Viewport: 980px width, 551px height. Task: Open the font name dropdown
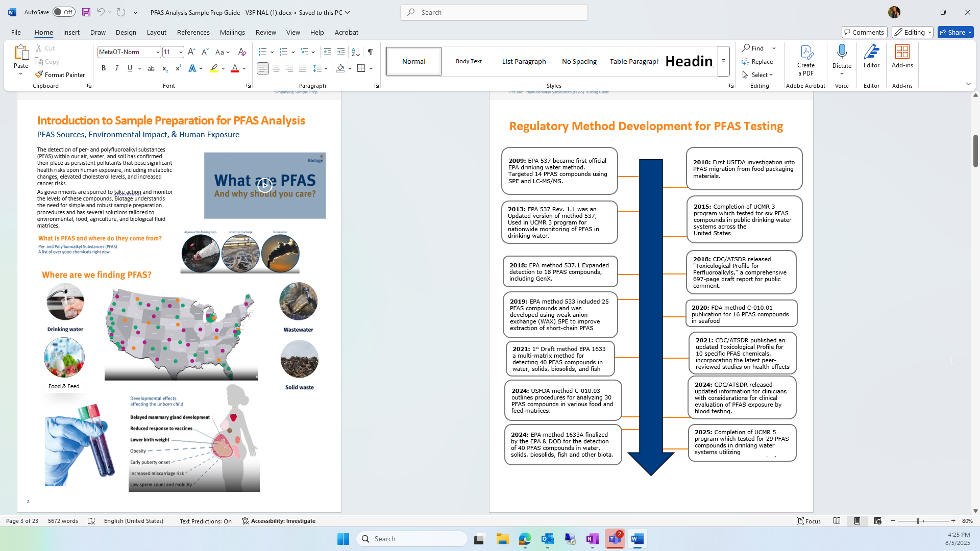tap(158, 52)
